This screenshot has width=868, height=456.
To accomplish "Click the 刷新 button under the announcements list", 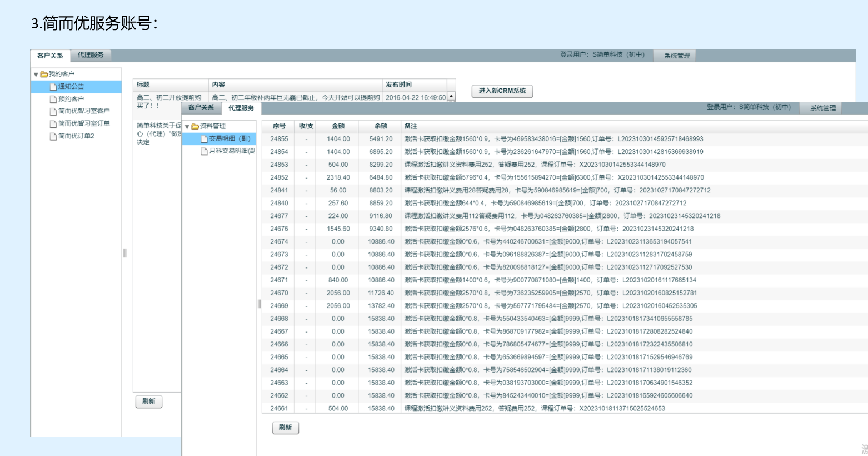I will (x=148, y=401).
